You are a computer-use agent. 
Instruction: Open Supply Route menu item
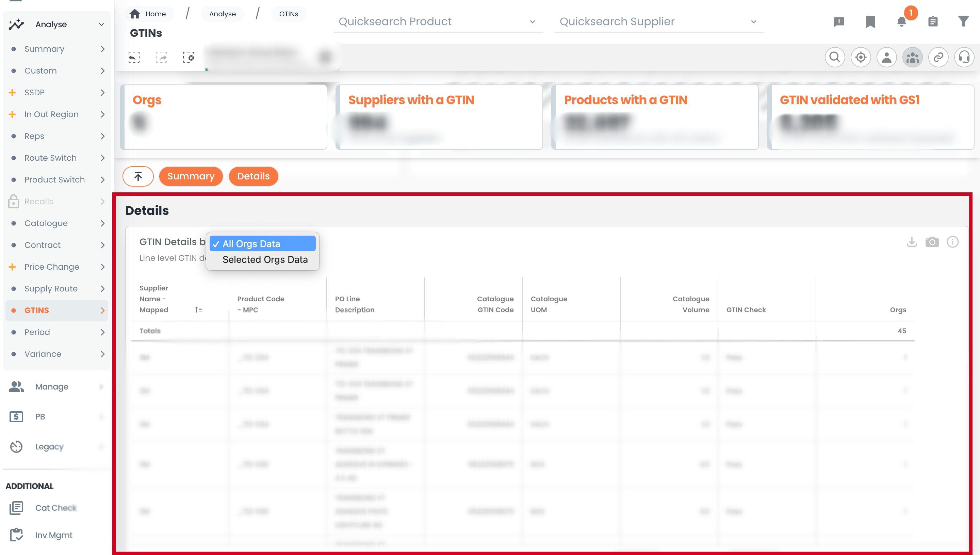click(x=57, y=288)
